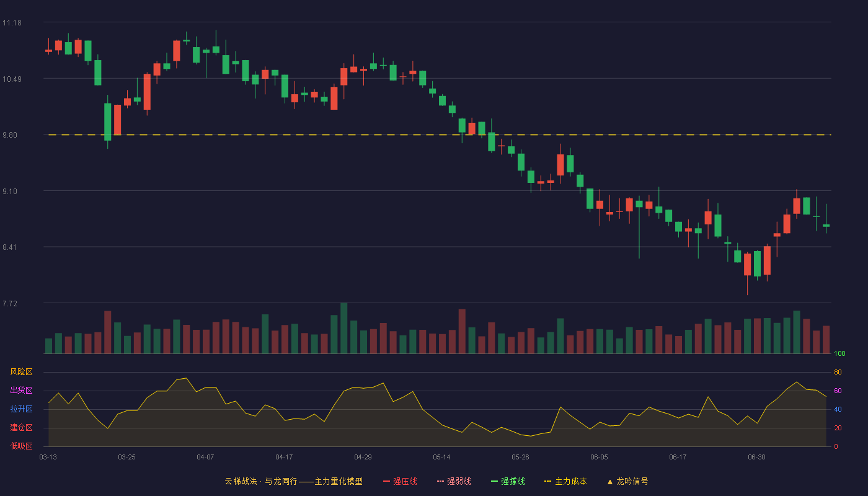This screenshot has height=496, width=868.
Task: Toggle the green 强撑线 legend entry
Action: (508, 481)
